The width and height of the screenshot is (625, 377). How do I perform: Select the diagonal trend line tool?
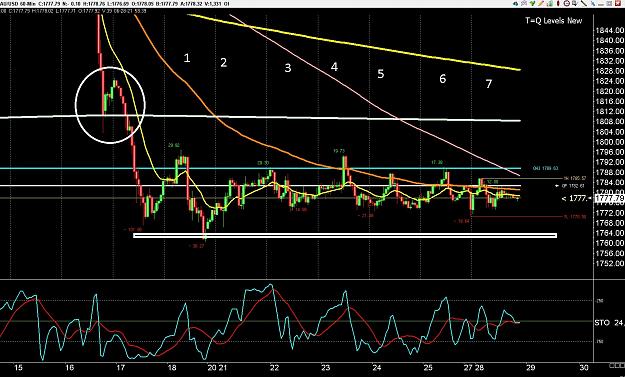pyautogui.click(x=584, y=3)
